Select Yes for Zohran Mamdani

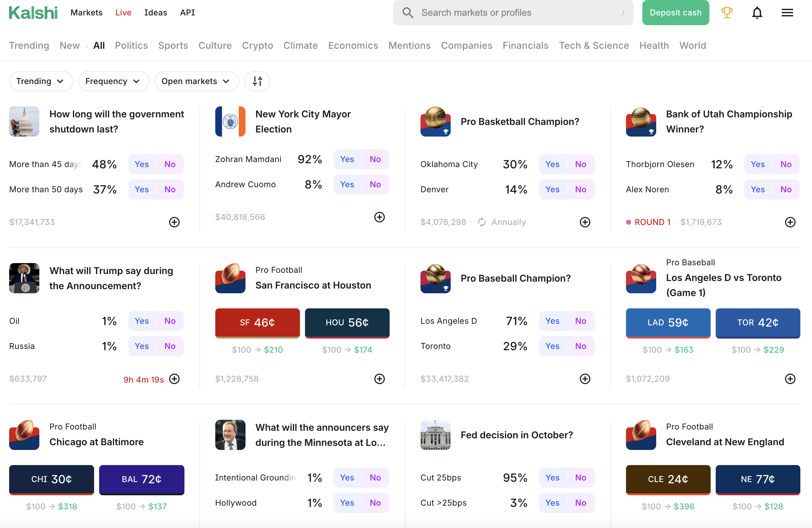347,159
